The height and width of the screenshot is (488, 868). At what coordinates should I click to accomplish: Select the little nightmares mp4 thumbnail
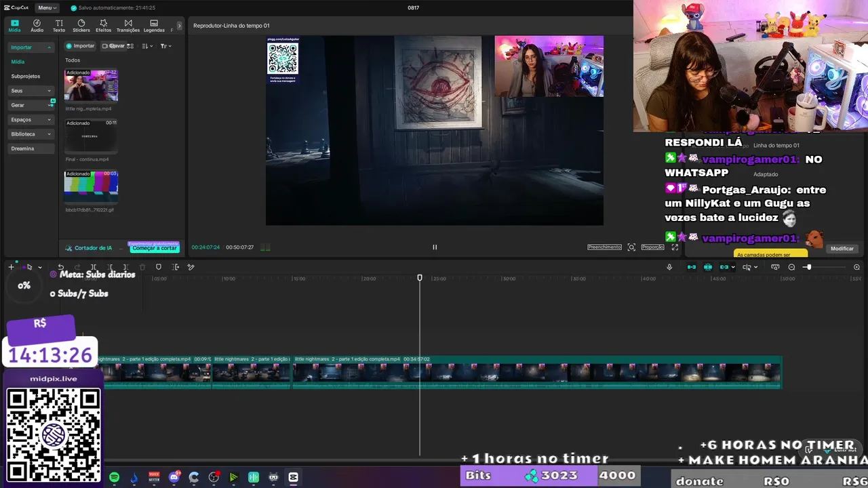91,85
